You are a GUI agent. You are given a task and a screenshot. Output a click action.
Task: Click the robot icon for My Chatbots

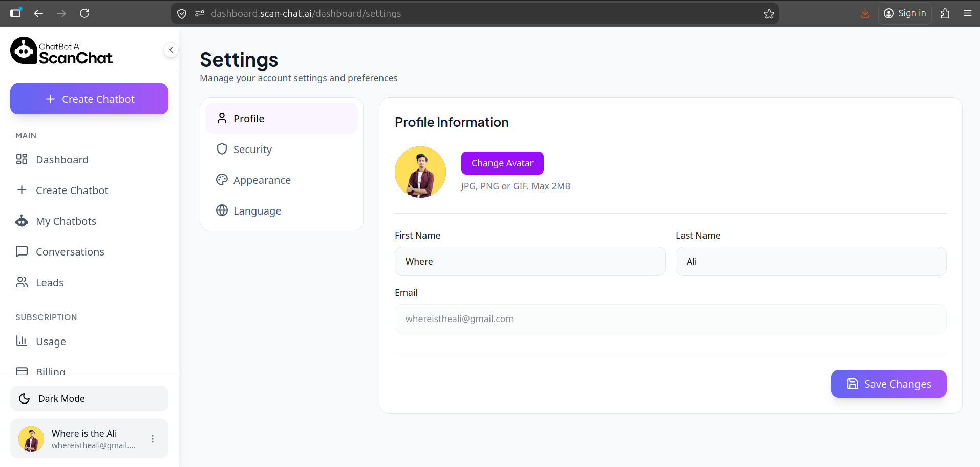click(22, 221)
